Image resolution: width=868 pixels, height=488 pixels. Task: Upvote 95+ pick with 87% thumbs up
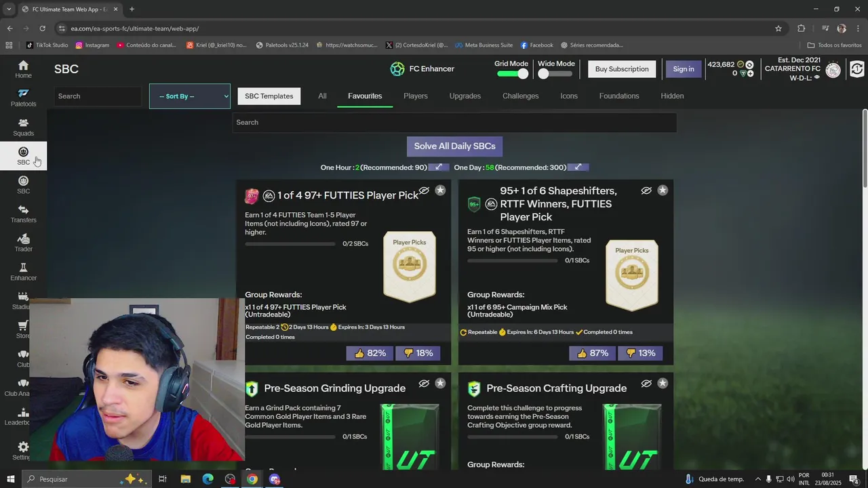click(592, 353)
